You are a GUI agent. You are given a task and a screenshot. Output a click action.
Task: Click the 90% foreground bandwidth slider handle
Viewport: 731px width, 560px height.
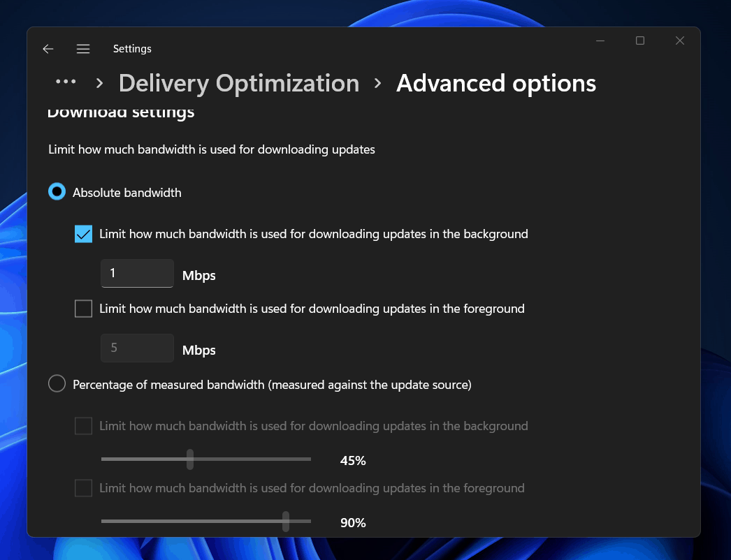285,522
